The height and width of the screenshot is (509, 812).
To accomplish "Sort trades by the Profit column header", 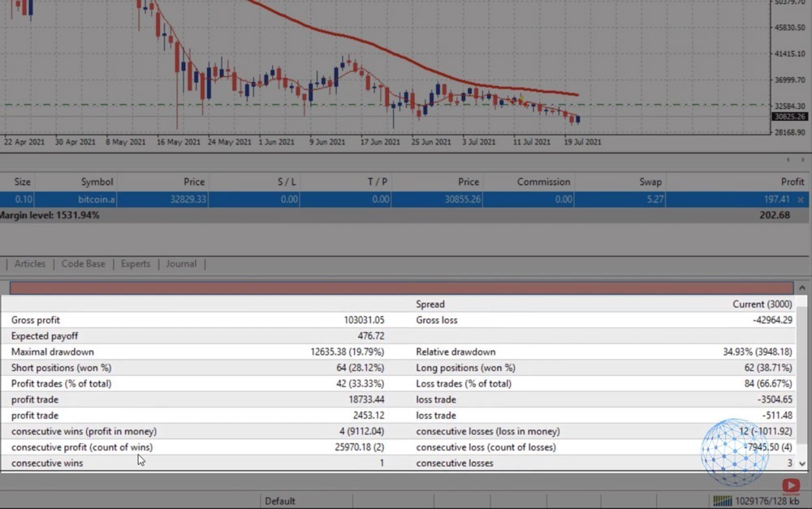I will coord(792,181).
